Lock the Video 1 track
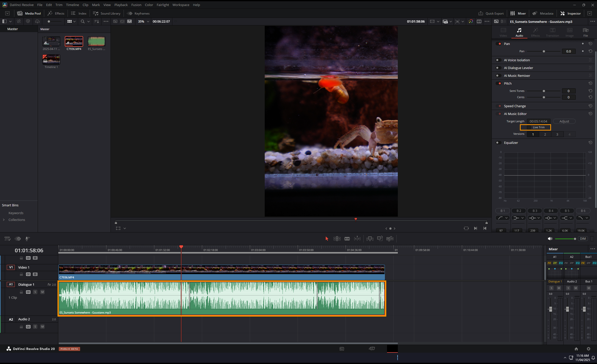This screenshot has height=364, width=597. coord(21,274)
